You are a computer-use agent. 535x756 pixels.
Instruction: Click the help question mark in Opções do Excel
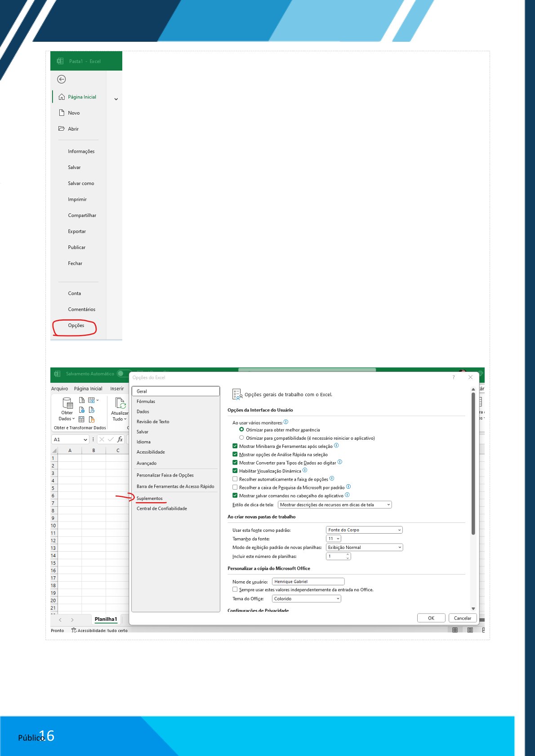point(453,377)
